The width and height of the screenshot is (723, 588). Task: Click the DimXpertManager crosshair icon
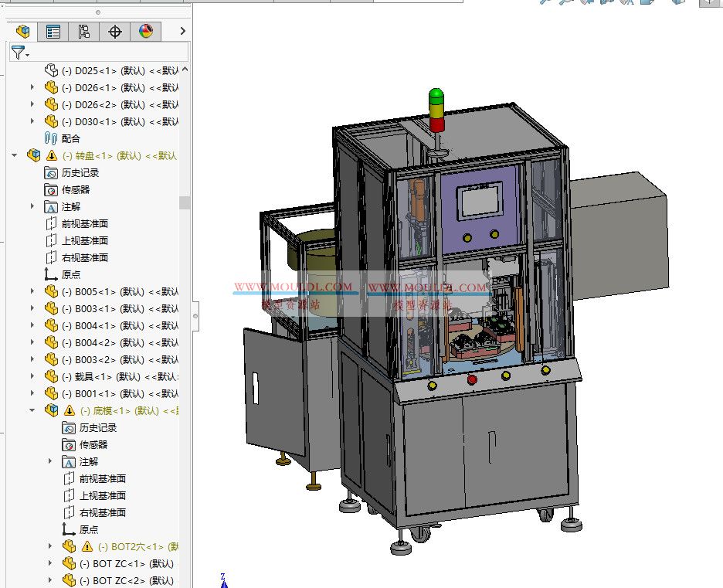coord(114,31)
